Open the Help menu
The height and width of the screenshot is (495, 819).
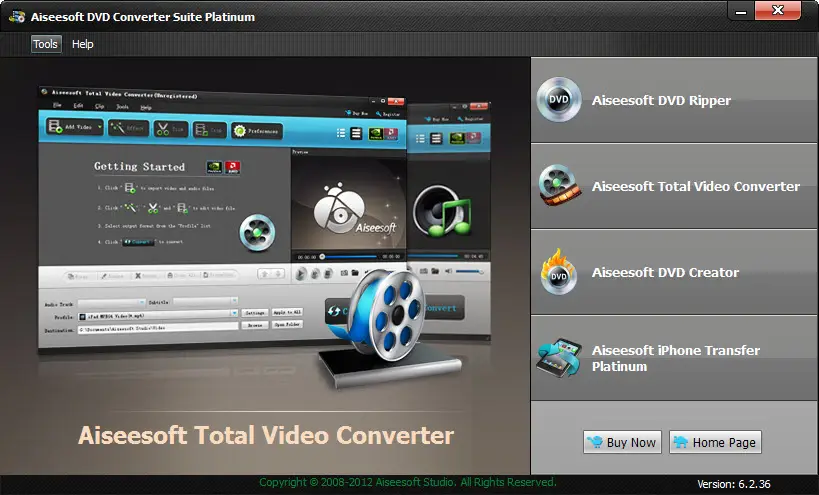83,44
